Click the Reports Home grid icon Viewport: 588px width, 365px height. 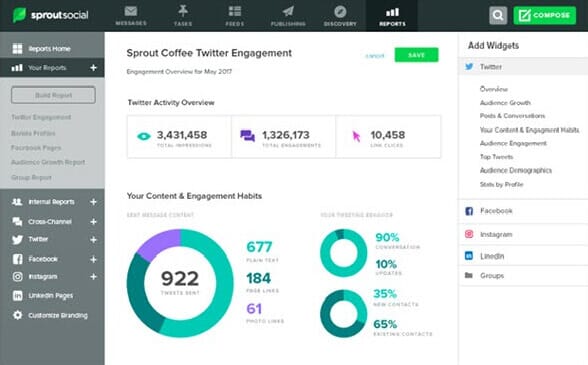pyautogui.click(x=17, y=49)
